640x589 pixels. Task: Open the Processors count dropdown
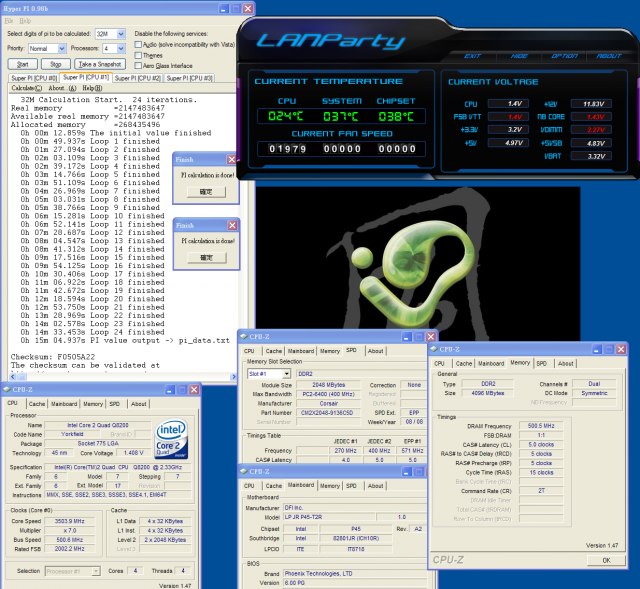click(x=121, y=49)
